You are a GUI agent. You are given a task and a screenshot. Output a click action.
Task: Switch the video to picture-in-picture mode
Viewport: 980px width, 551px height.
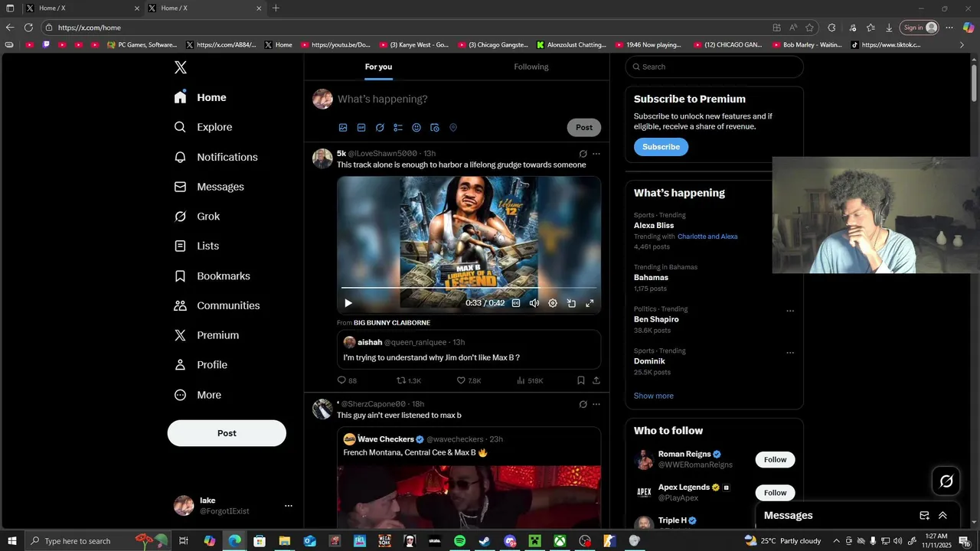pyautogui.click(x=571, y=303)
